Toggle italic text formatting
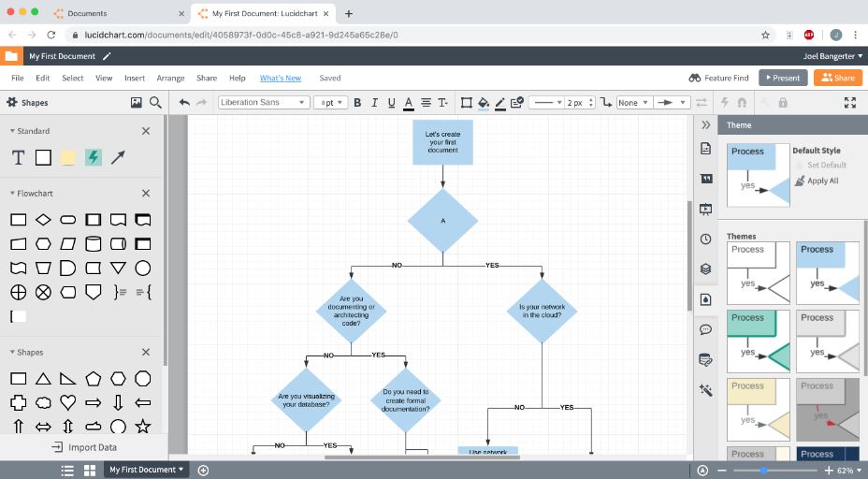 375,103
